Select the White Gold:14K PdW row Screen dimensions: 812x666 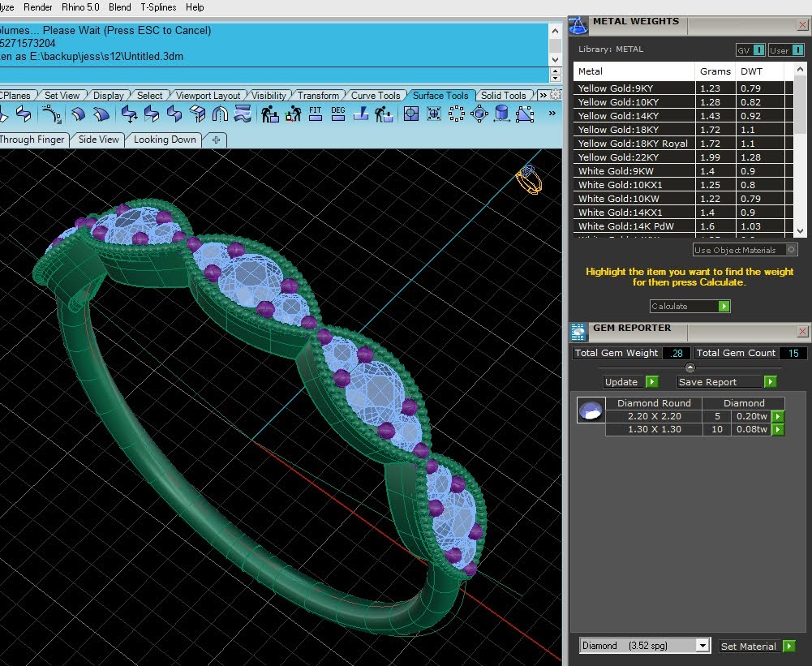(683, 226)
